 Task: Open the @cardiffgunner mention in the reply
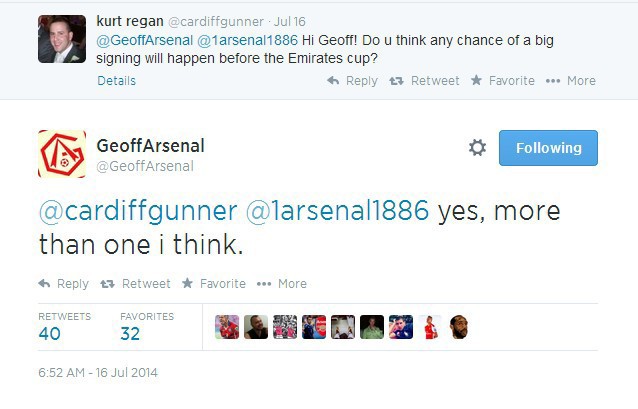tap(138, 211)
